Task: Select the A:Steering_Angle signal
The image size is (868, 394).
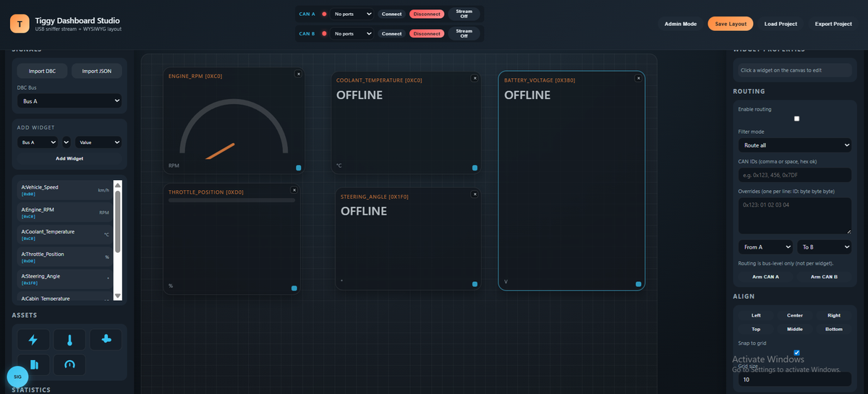Action: (x=65, y=280)
